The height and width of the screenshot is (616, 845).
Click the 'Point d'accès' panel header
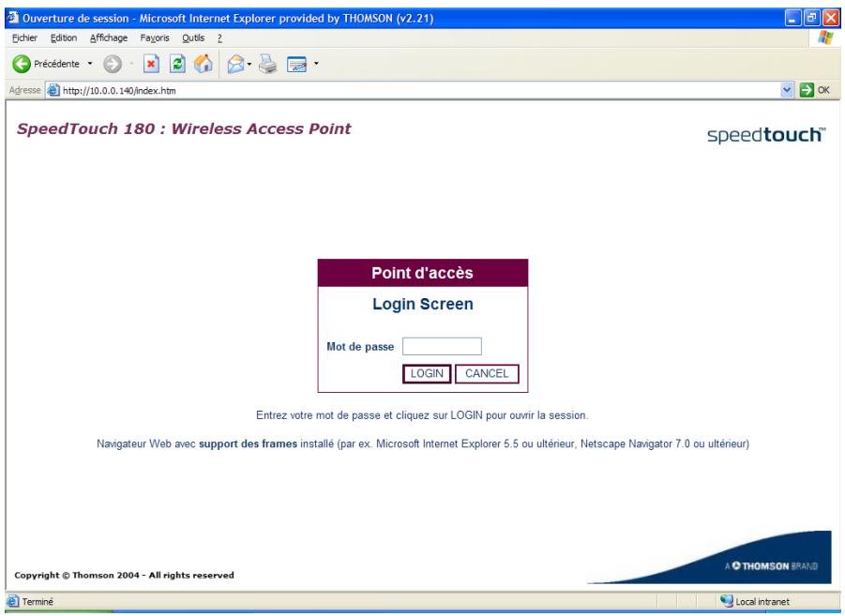pyautogui.click(x=422, y=273)
